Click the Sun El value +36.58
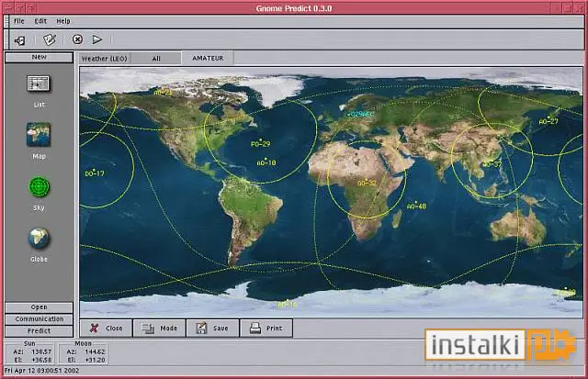The width and height of the screenshot is (588, 379). [x=42, y=360]
